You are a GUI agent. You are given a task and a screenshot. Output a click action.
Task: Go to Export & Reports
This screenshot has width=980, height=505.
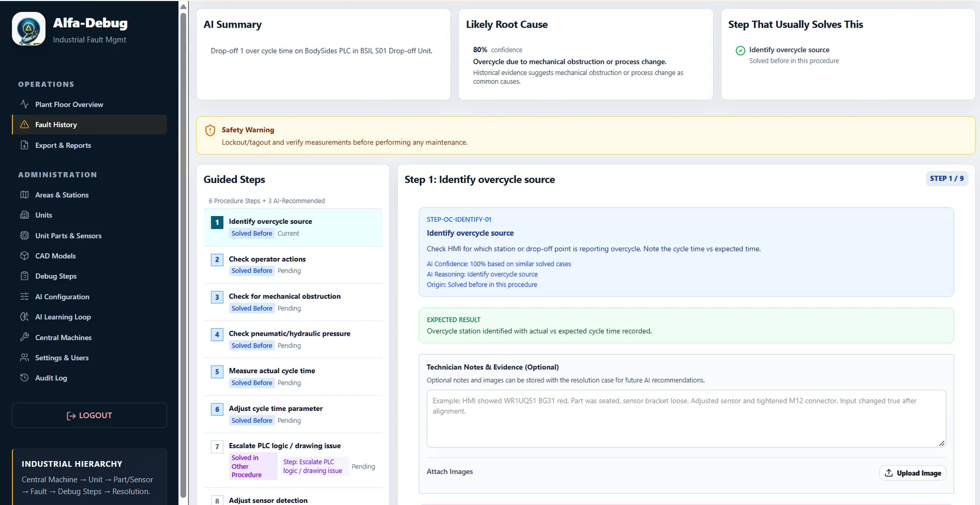click(x=89, y=145)
